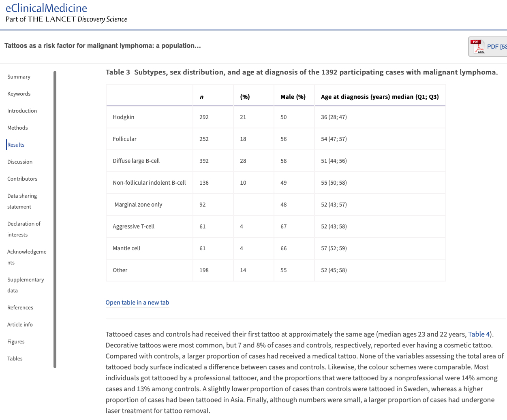
Task: Click the 'Male (%)' column header
Action: coord(293,97)
